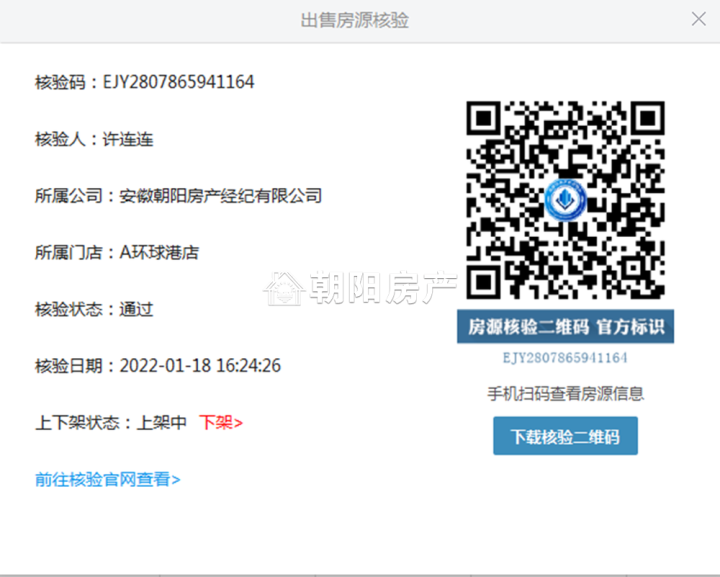720x577 pixels.
Task: Click the QR code top-left finder square
Action: [483, 120]
